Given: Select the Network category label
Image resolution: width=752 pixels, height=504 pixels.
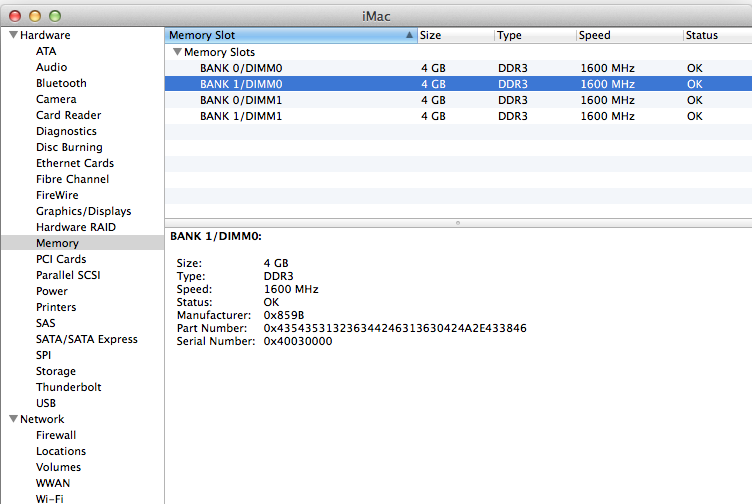Looking at the screenshot, I should pyautogui.click(x=42, y=419).
